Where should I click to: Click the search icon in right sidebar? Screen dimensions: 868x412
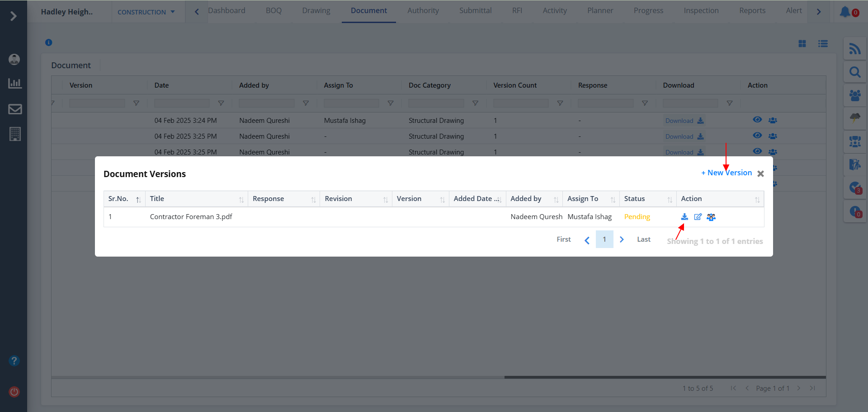pos(854,72)
